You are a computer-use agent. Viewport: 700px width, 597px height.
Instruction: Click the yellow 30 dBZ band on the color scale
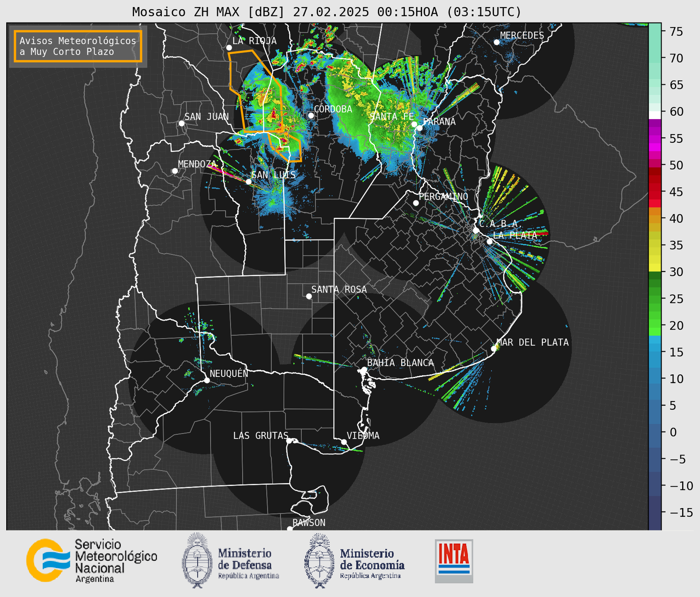[x=655, y=268]
